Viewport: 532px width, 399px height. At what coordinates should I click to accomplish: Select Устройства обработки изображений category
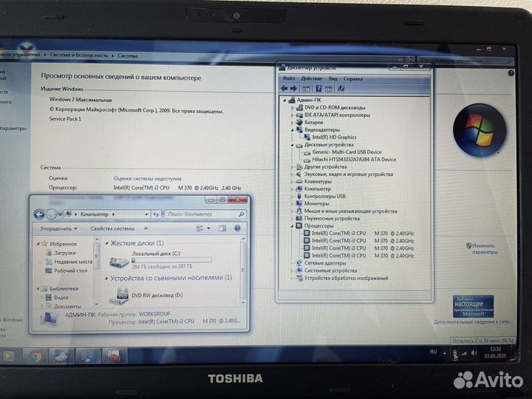point(346,278)
